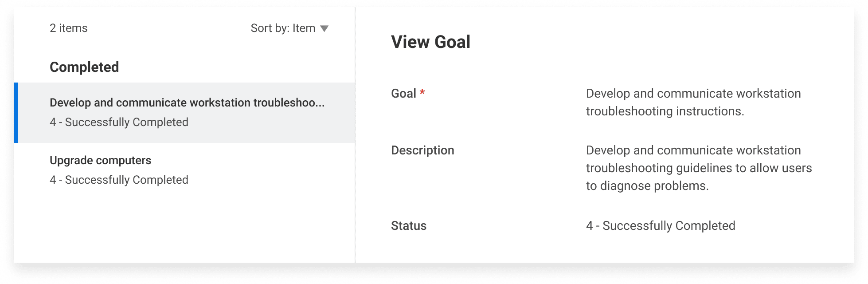Click the status line under the selected troubleshooting goal

119,122
